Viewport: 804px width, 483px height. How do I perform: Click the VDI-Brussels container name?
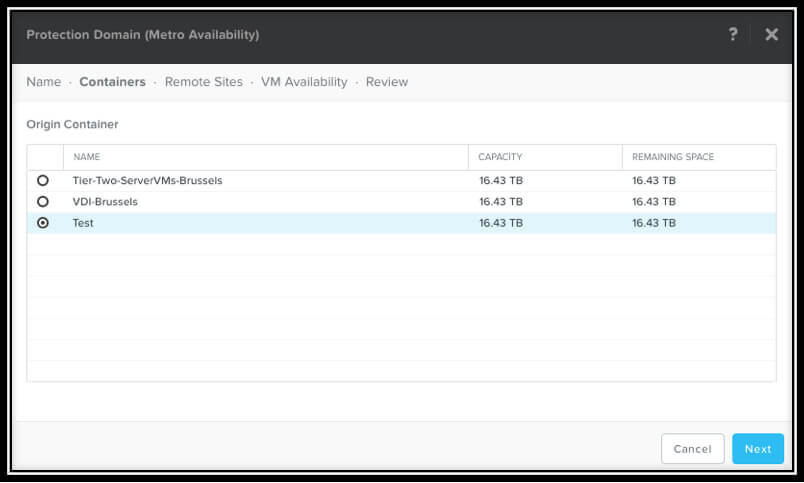(x=105, y=202)
